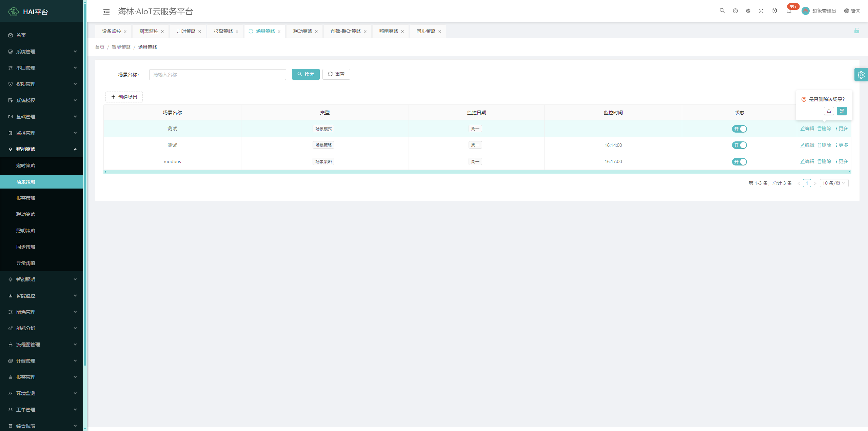This screenshot has width=868, height=431.
Task: Click the 重置 reset button
Action: click(336, 74)
